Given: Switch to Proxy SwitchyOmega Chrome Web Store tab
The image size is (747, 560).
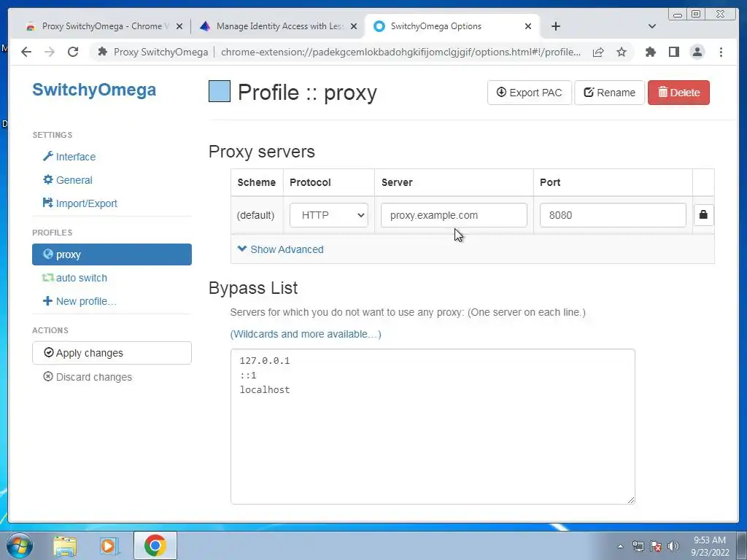Looking at the screenshot, I should 97,26.
